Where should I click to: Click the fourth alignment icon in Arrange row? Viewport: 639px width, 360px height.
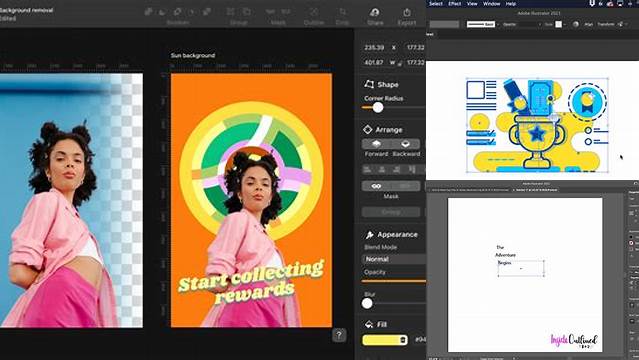coord(412,169)
